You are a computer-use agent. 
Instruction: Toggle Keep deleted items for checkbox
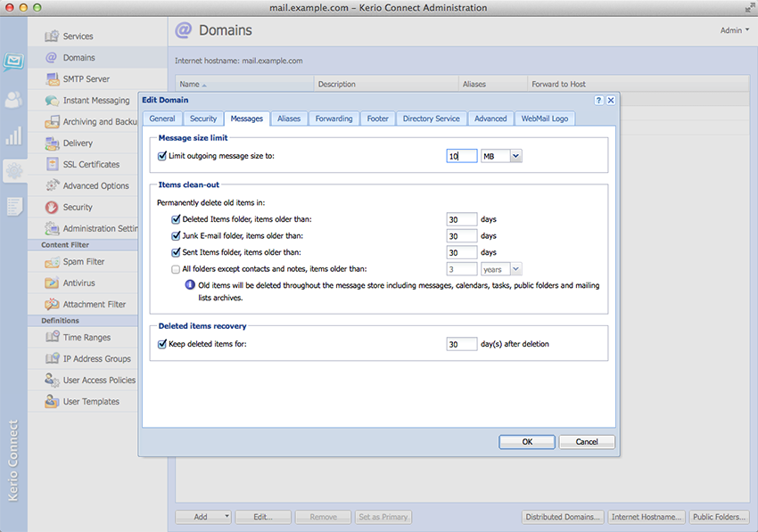[162, 344]
